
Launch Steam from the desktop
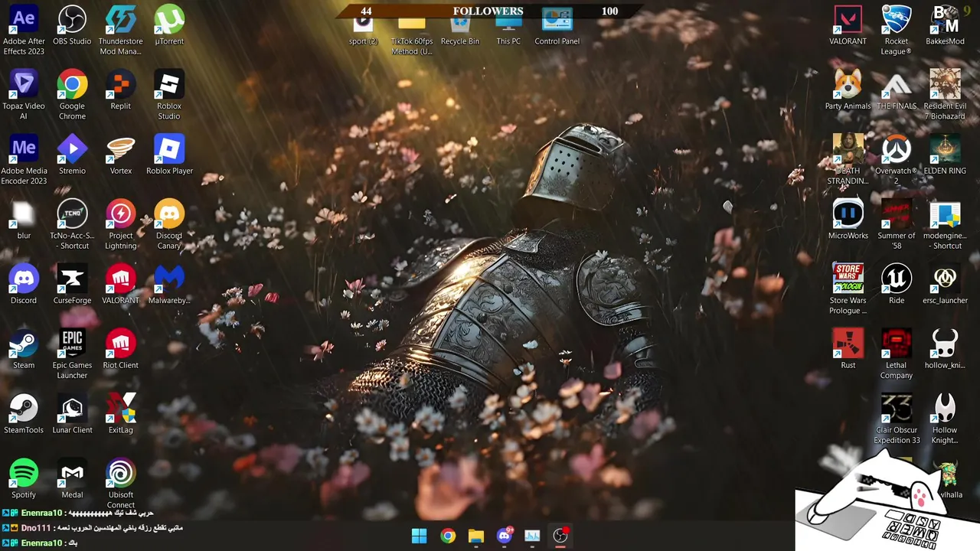24,344
